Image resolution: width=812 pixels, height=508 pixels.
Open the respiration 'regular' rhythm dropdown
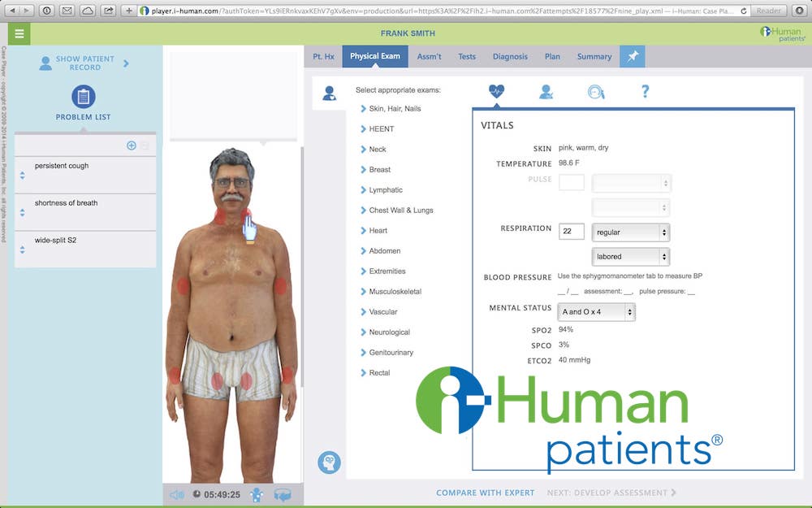(631, 232)
